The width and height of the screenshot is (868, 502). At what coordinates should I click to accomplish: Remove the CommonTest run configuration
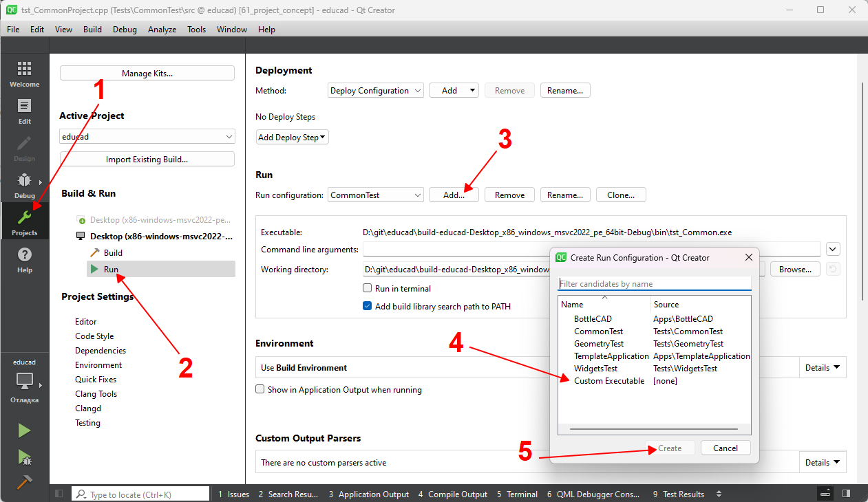pyautogui.click(x=510, y=195)
